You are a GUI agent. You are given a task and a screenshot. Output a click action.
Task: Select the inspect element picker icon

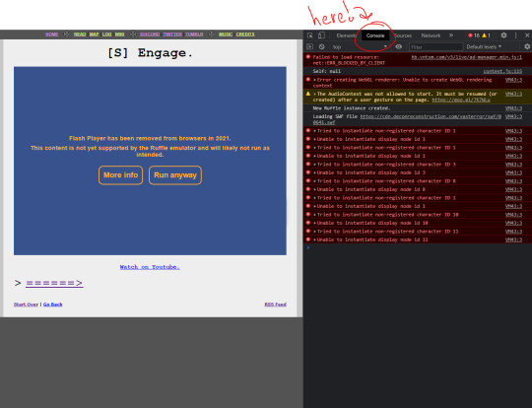click(x=309, y=35)
